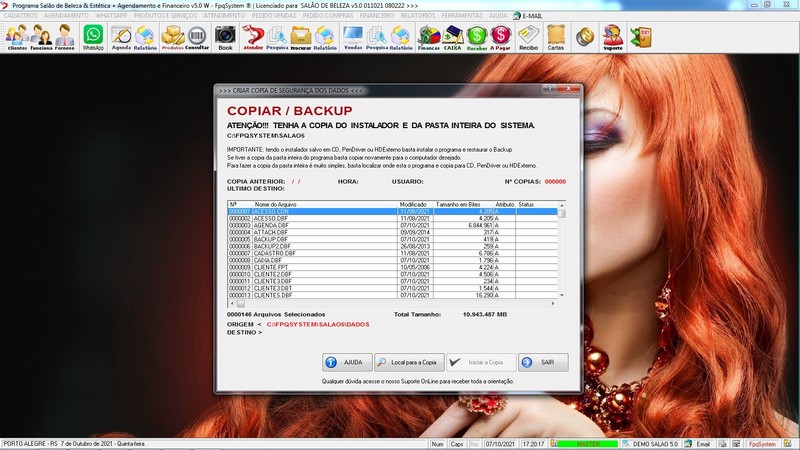Click the Email status bar item
Screen dimensions: 800x450
[x=697, y=444]
